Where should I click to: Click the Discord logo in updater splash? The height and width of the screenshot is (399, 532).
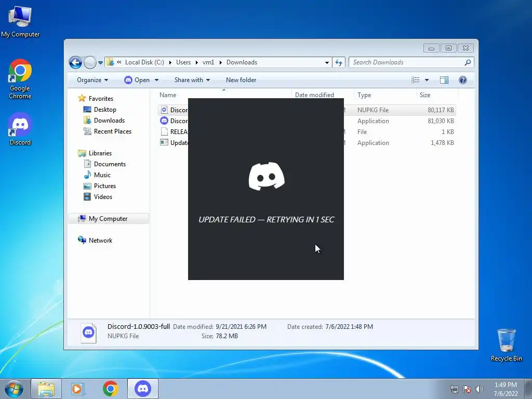(267, 176)
